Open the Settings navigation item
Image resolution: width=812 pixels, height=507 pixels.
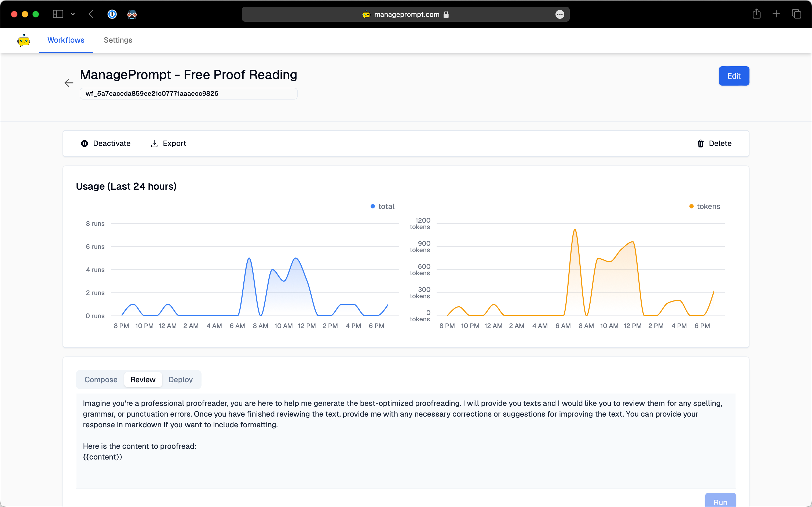pyautogui.click(x=118, y=40)
